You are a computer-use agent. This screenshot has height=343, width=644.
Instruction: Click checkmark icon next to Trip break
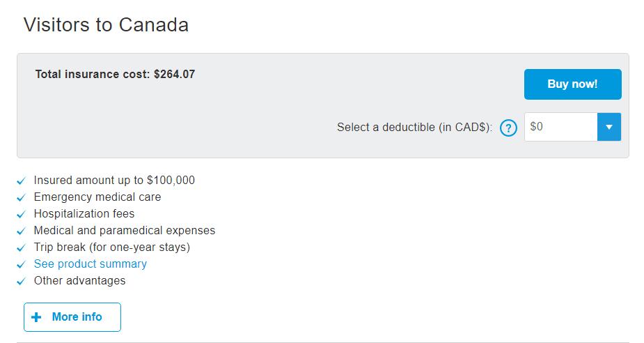22,248
